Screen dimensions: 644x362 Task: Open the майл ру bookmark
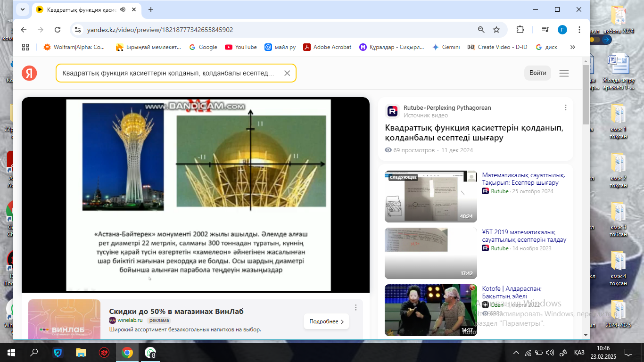280,47
